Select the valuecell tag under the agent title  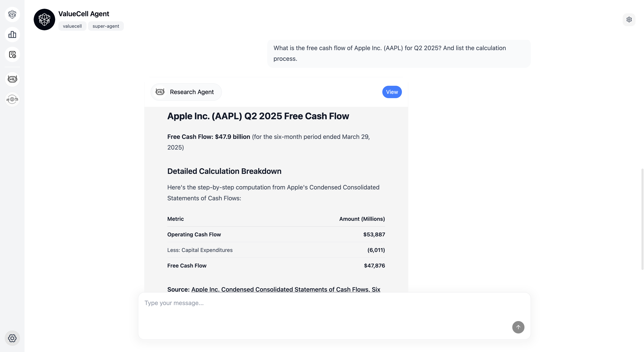[x=72, y=26]
